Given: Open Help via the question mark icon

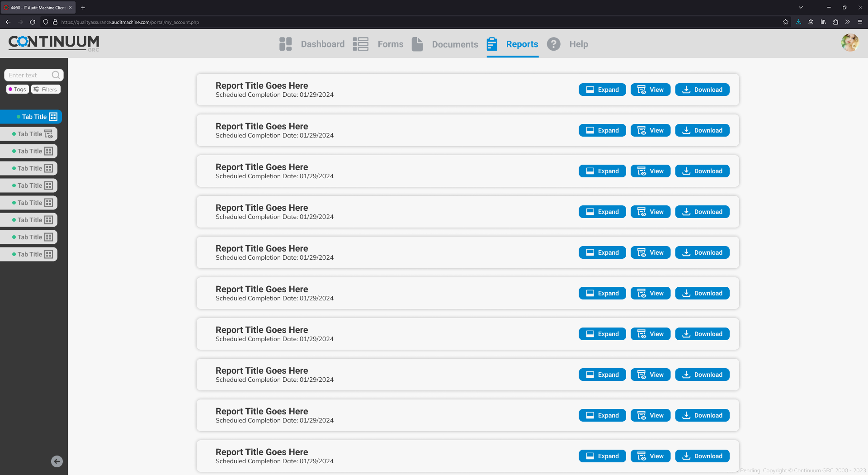Looking at the screenshot, I should (553, 44).
